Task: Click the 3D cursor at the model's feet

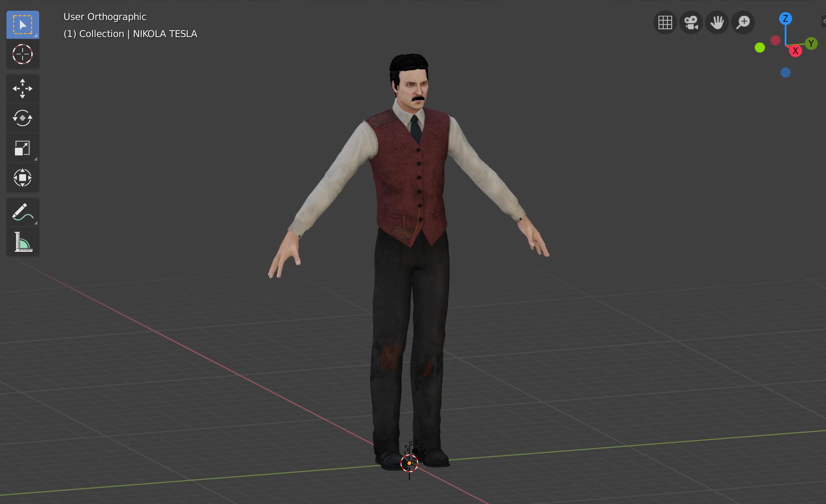Action: 409,463
